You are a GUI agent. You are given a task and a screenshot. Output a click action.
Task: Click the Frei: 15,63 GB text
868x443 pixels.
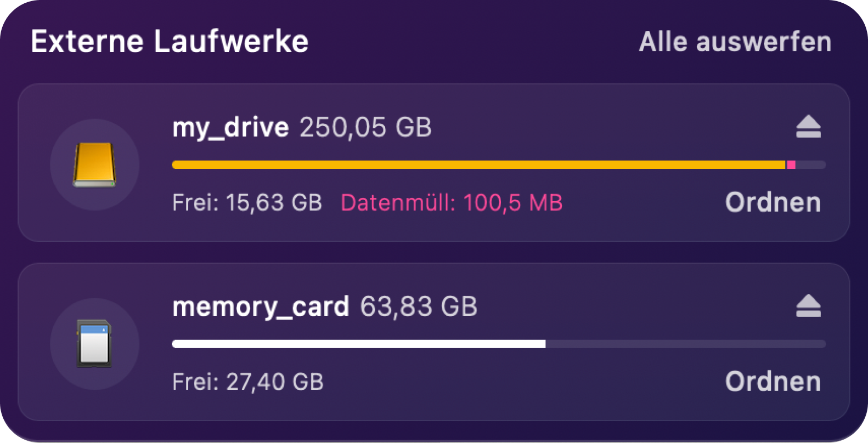(247, 203)
